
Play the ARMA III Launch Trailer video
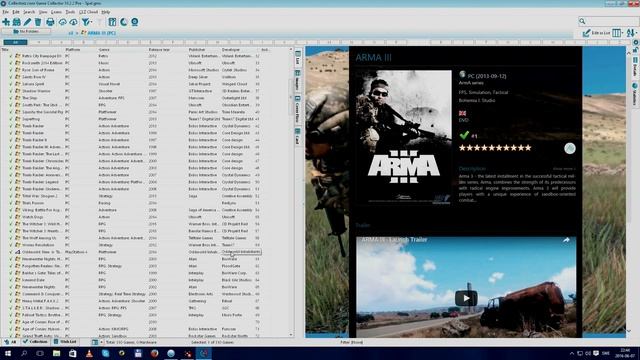coord(466,298)
